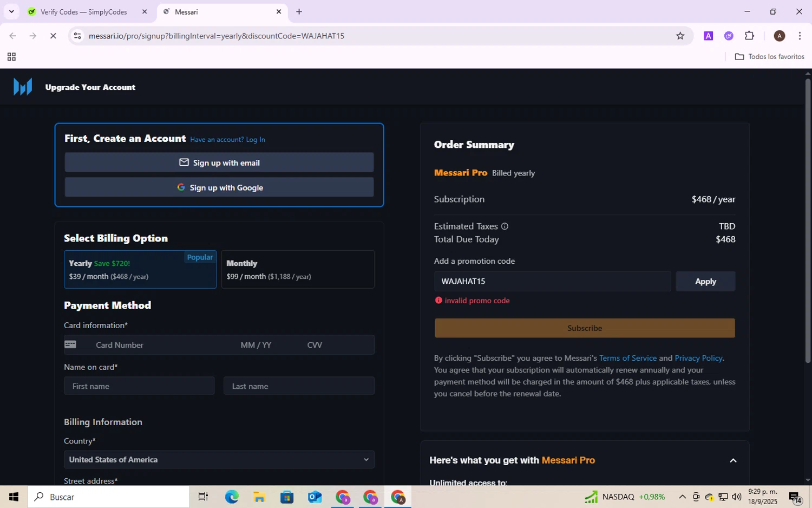The image size is (812, 508).
Task: Go forward in browser history
Action: (x=33, y=36)
